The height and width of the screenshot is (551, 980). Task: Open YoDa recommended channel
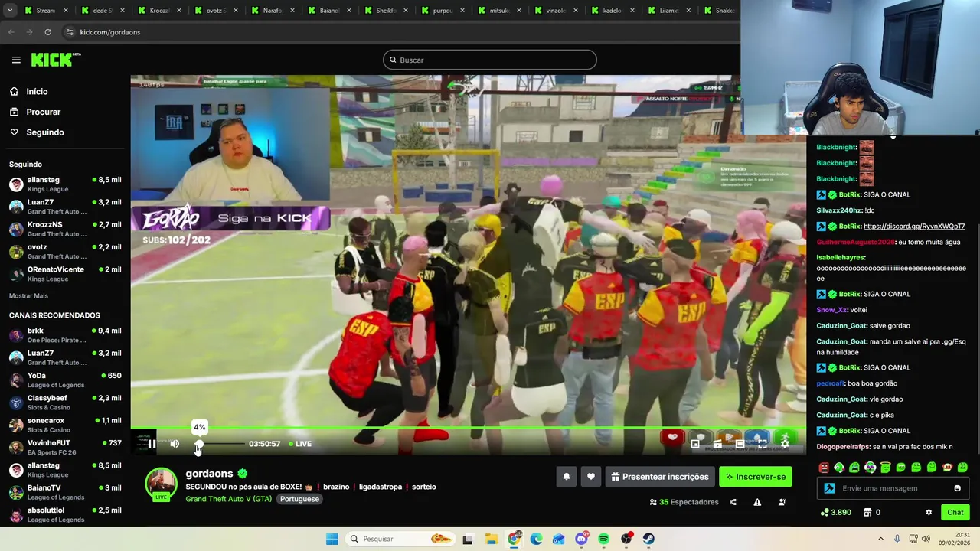click(x=65, y=380)
